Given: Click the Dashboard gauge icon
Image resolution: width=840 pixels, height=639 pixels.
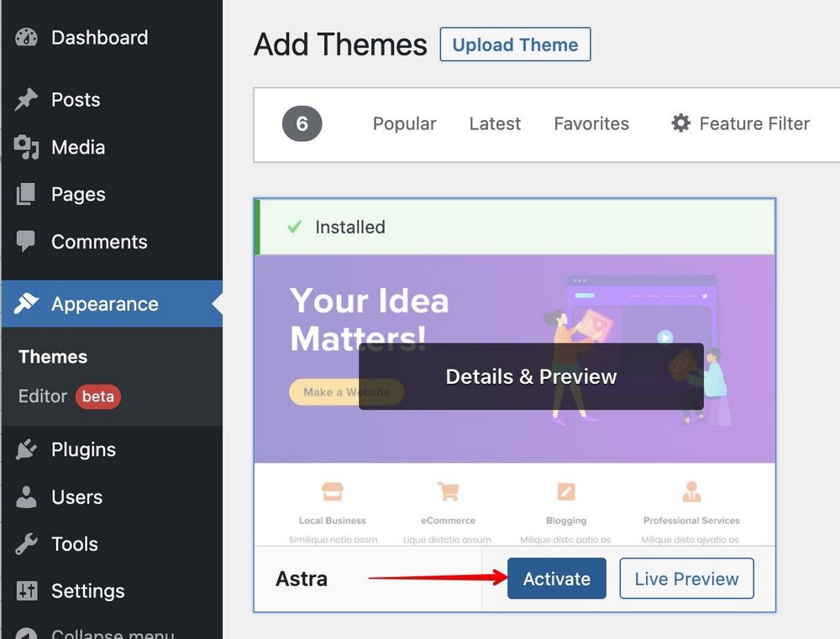Looking at the screenshot, I should pos(26,38).
